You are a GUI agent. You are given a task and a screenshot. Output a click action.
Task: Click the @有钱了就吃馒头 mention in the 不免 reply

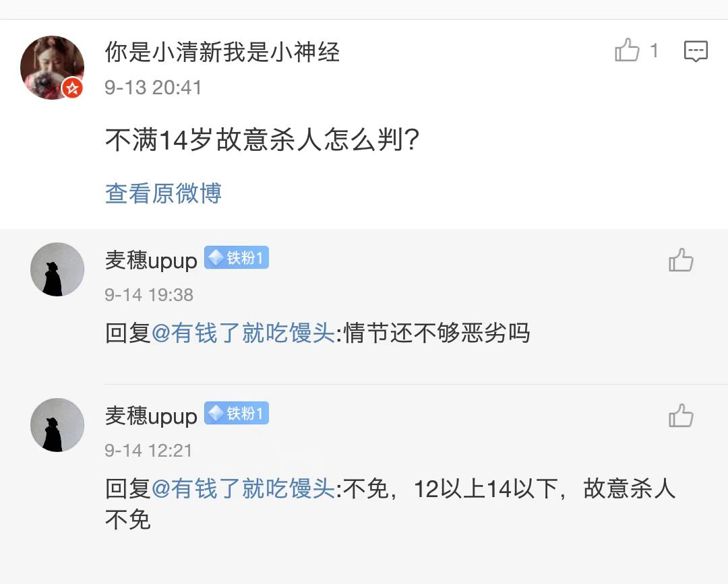pyautogui.click(x=243, y=489)
